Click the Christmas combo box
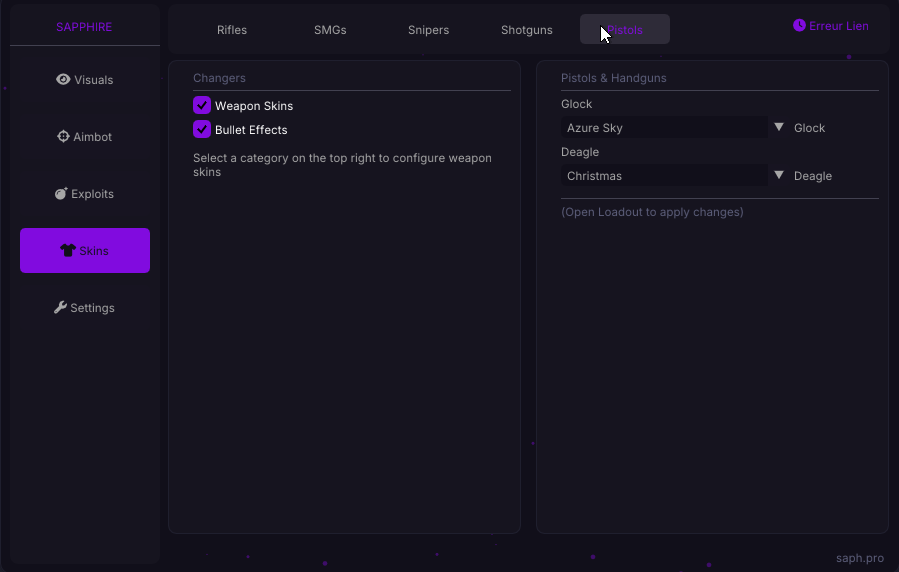 point(664,175)
